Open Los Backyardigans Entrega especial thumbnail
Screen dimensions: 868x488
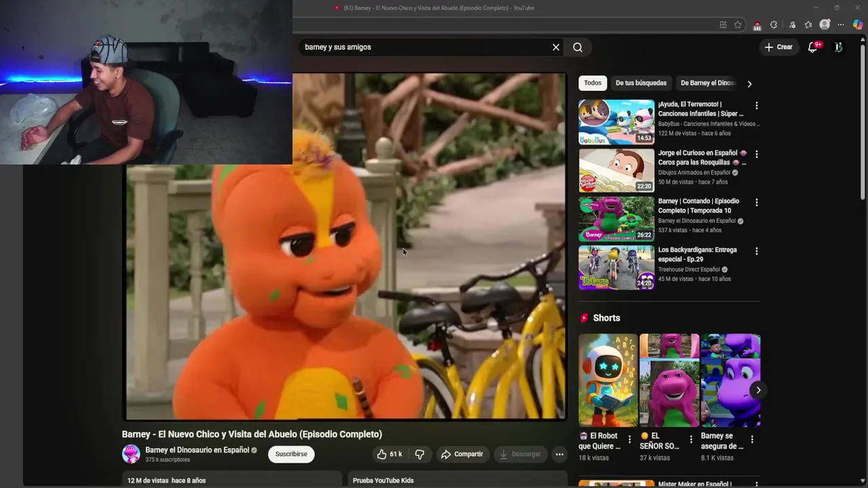616,267
